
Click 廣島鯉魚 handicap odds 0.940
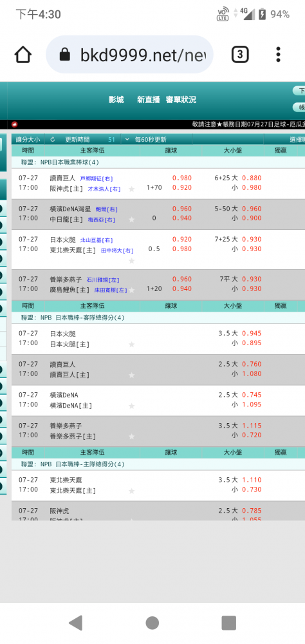coord(182,289)
